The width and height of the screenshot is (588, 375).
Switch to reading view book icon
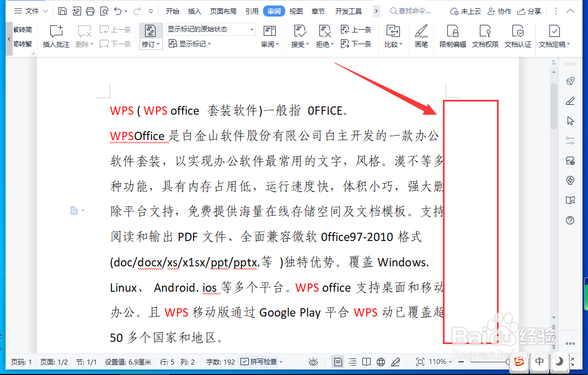pos(366,362)
